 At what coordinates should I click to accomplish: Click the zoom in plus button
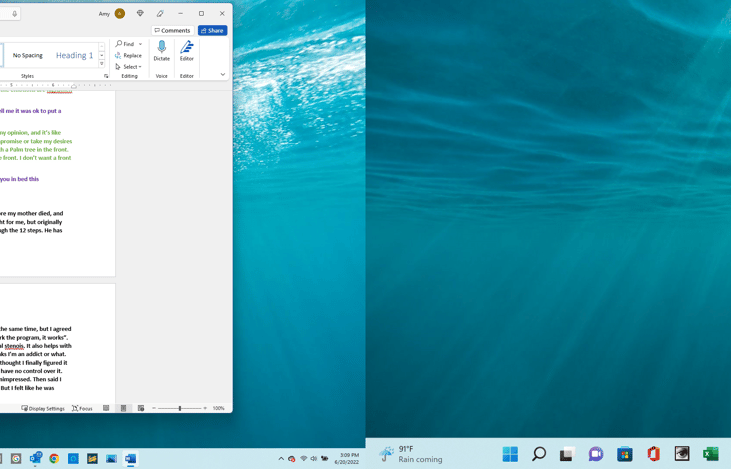coord(205,408)
